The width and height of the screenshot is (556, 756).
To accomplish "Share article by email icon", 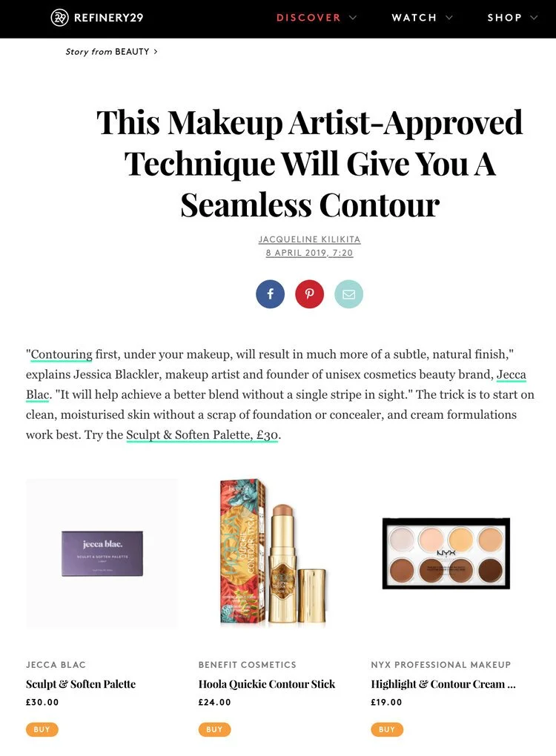I will tap(348, 294).
